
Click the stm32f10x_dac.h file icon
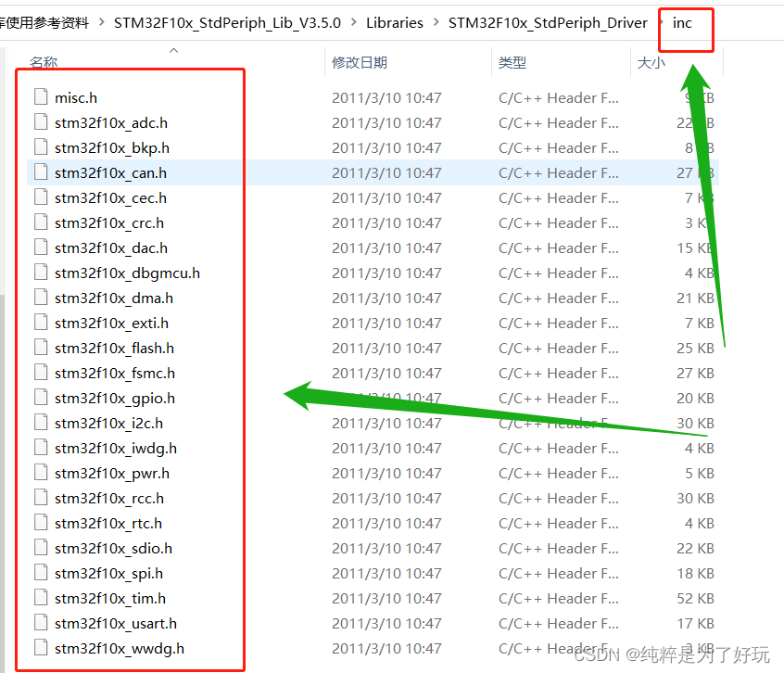41,247
